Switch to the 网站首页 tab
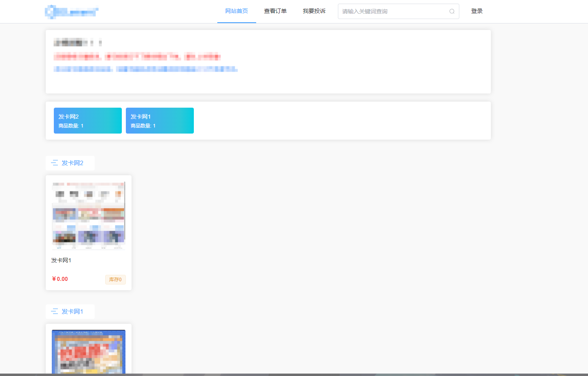Screen dimensions: 588x376 point(236,11)
